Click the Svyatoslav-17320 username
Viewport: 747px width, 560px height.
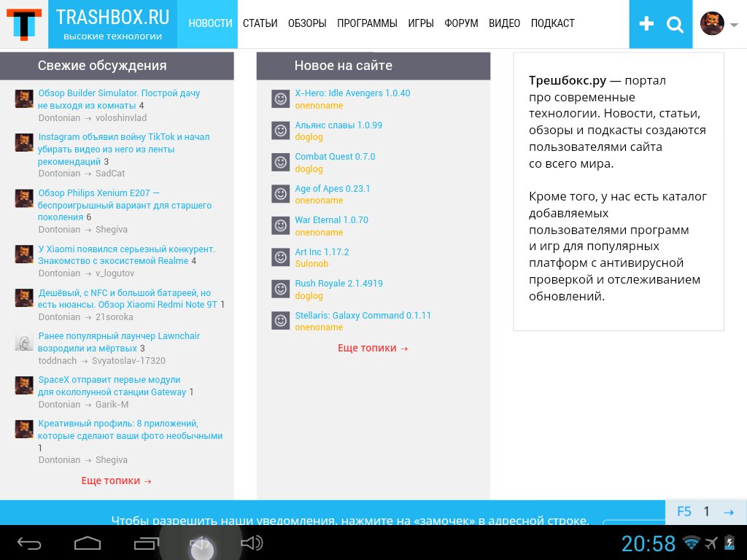tap(128, 360)
